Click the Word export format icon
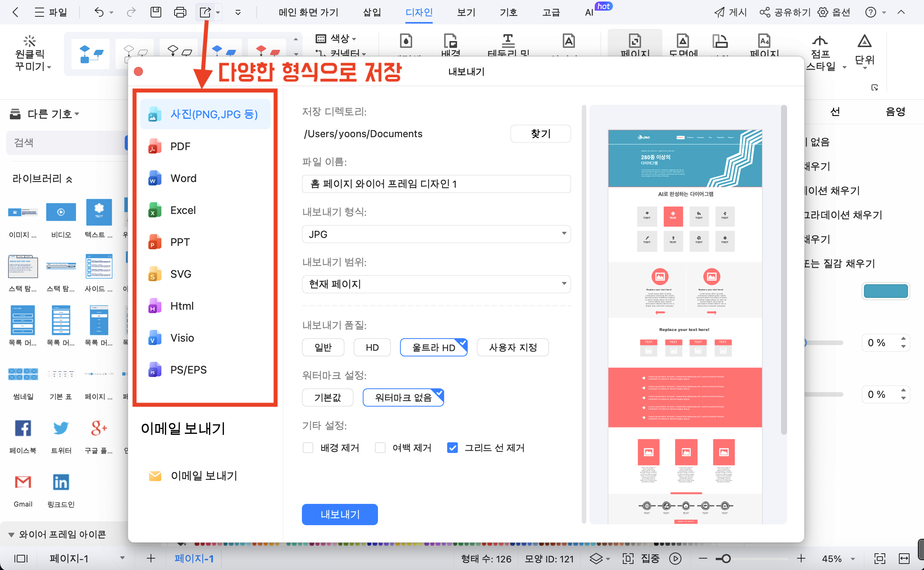The width and height of the screenshot is (924, 570). click(154, 178)
